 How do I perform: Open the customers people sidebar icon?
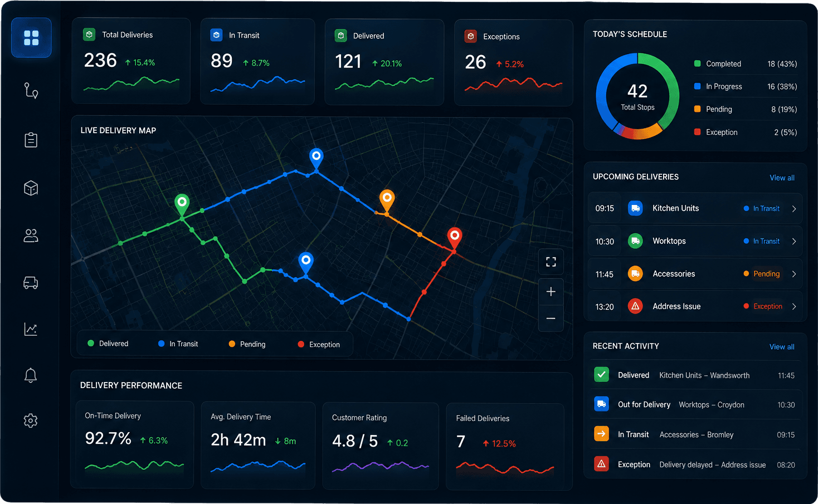[x=31, y=236]
